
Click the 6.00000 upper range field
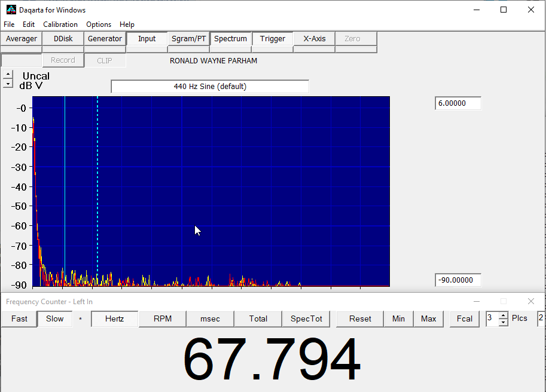pos(457,103)
